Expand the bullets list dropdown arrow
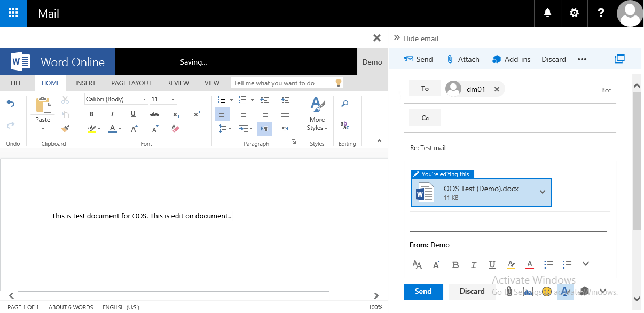The image size is (644, 313). [231, 100]
